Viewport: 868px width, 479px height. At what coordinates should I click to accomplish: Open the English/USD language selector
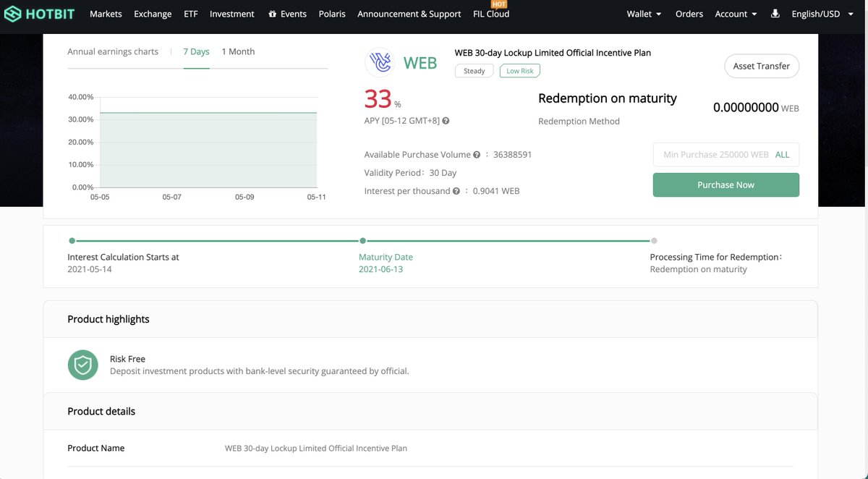pos(822,14)
